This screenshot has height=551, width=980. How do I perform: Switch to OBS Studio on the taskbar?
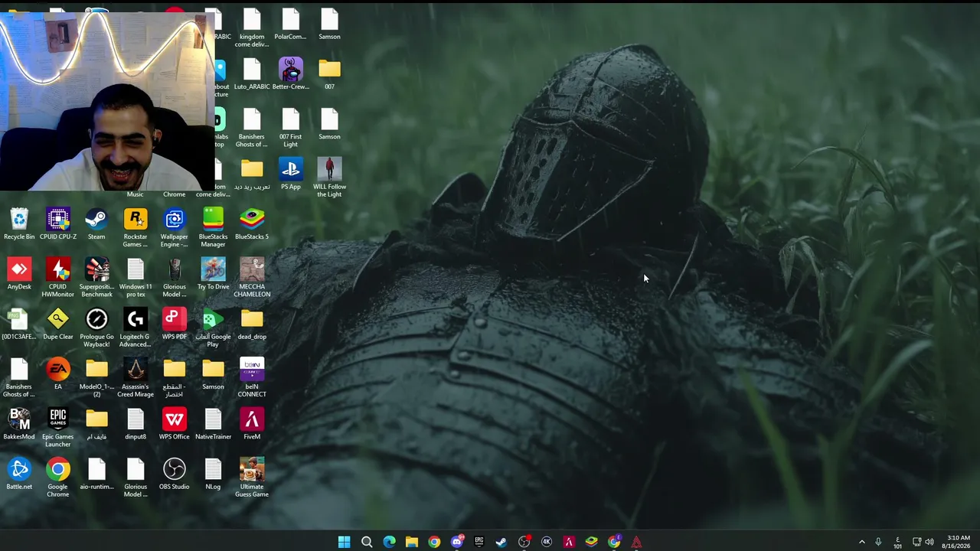524,542
